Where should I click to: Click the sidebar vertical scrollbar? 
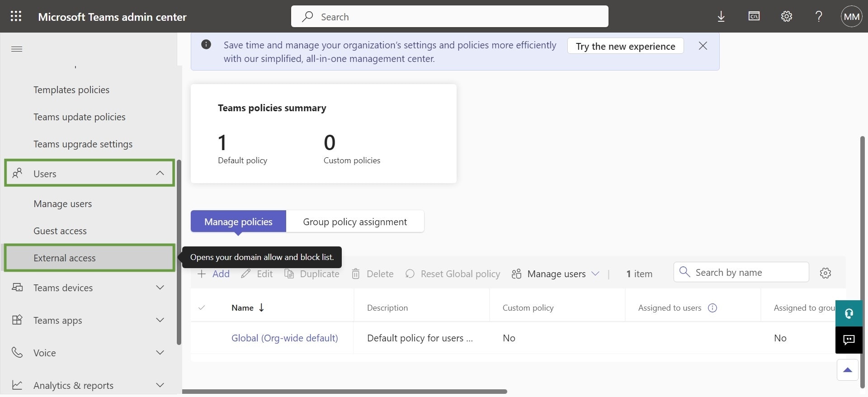(179, 252)
